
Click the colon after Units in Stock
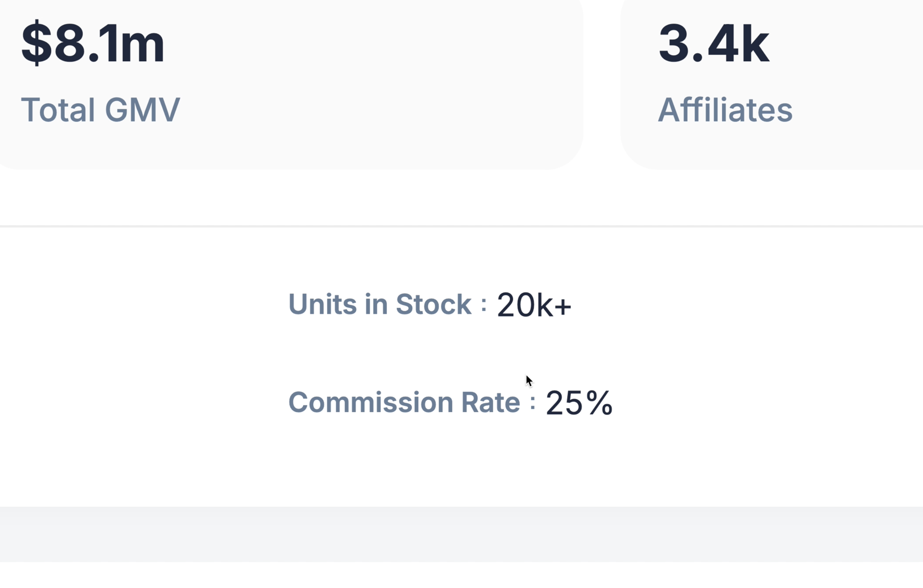pyautogui.click(x=484, y=305)
